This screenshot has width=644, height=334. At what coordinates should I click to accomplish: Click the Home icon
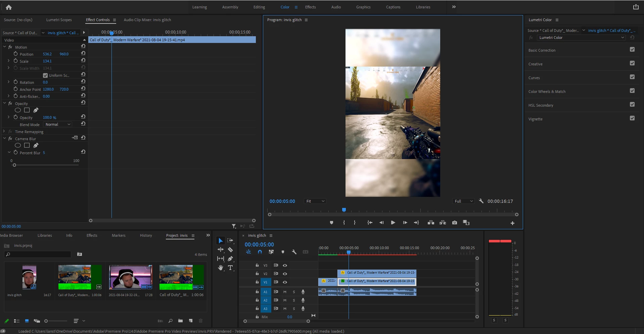(x=9, y=7)
